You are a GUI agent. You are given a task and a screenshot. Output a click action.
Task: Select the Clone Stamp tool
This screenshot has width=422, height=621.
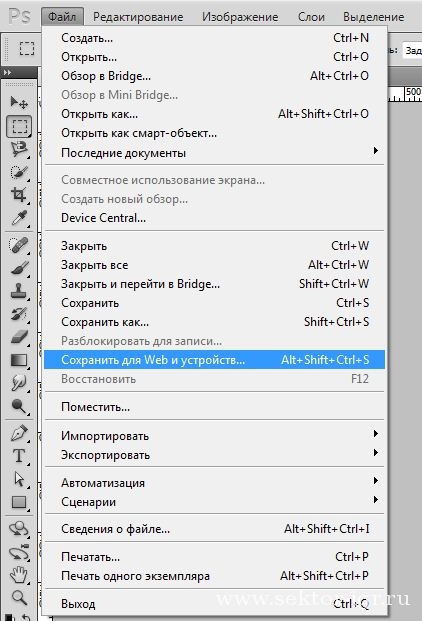tap(19, 291)
